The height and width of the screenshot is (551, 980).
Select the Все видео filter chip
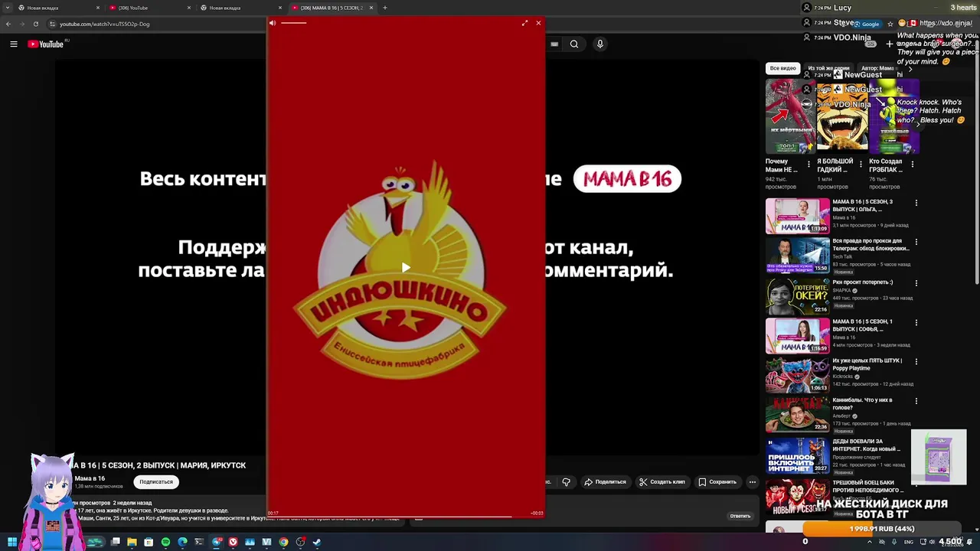[x=782, y=68]
